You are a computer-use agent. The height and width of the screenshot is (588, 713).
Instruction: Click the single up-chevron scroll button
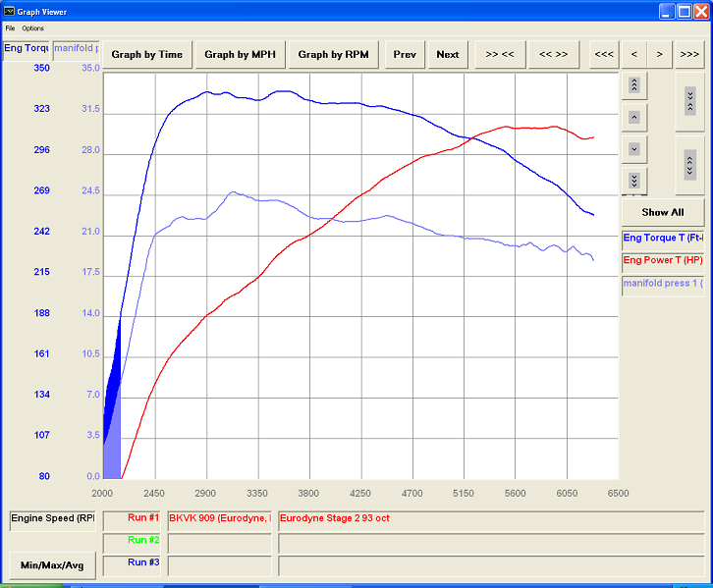(633, 118)
